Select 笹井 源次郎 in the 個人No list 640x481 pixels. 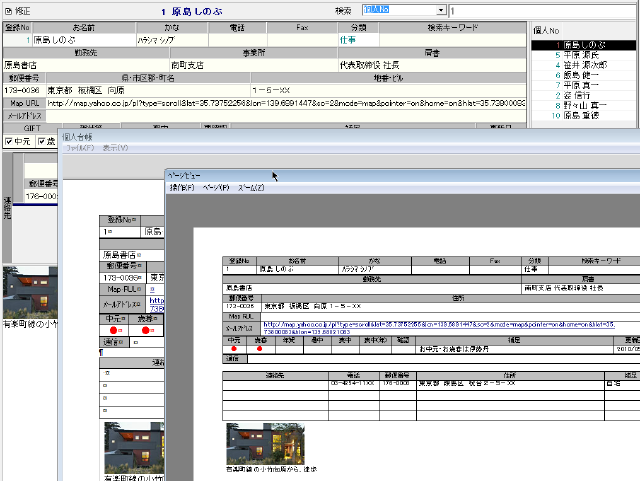pos(583,65)
